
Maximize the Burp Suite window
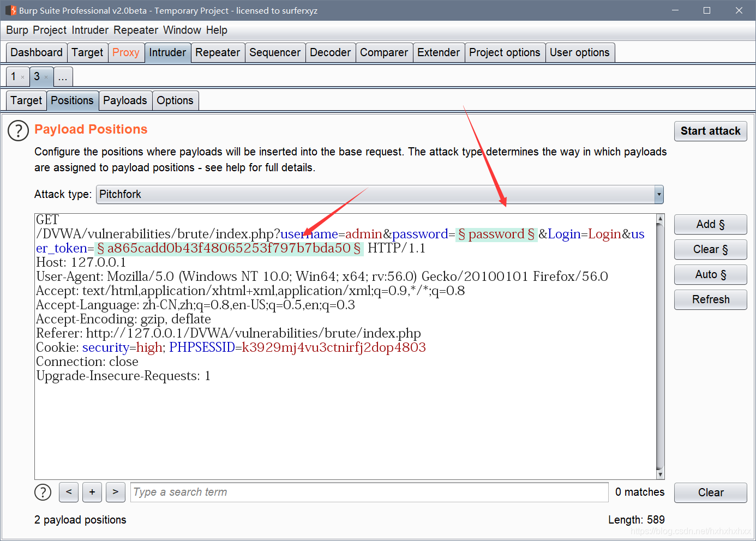(707, 10)
